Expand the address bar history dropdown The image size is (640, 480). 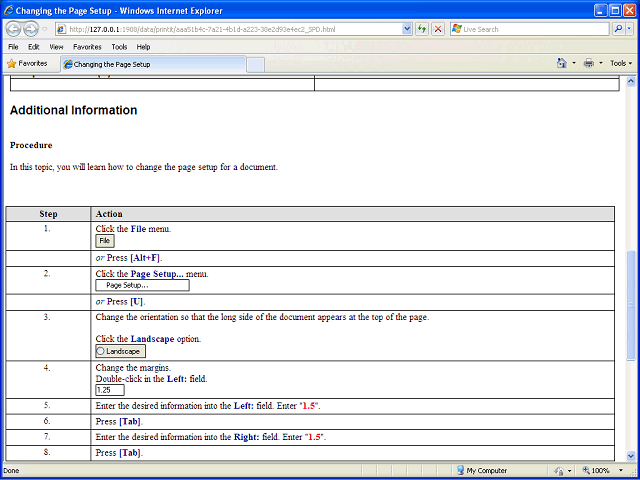click(x=407, y=29)
